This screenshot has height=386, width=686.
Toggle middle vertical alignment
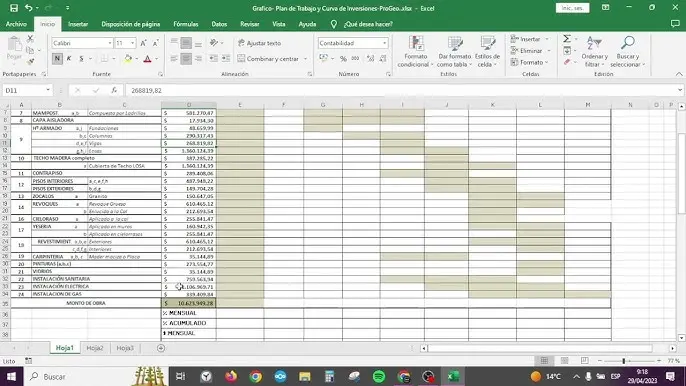[x=186, y=43]
